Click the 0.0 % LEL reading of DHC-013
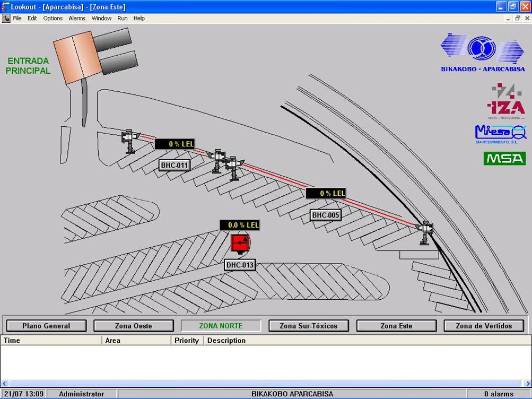Screen dimensions: 532x399 point(240,225)
